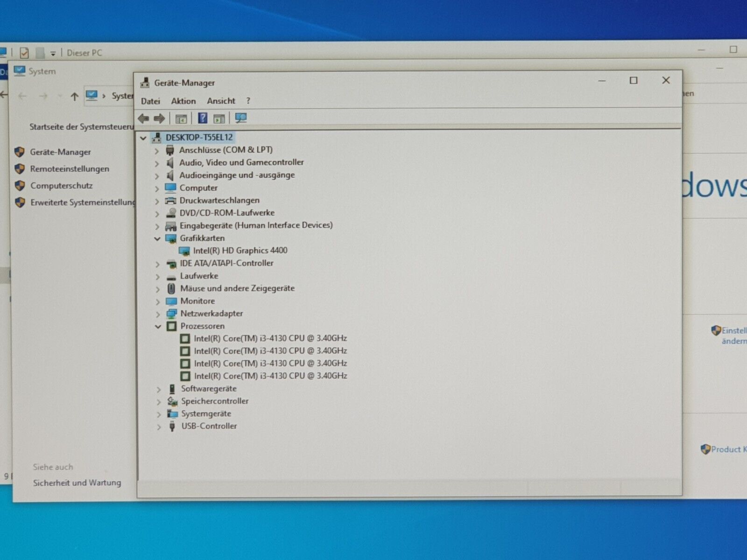The image size is (747, 560).
Task: Click the shield icon beside Computerschutz
Action: [20, 186]
